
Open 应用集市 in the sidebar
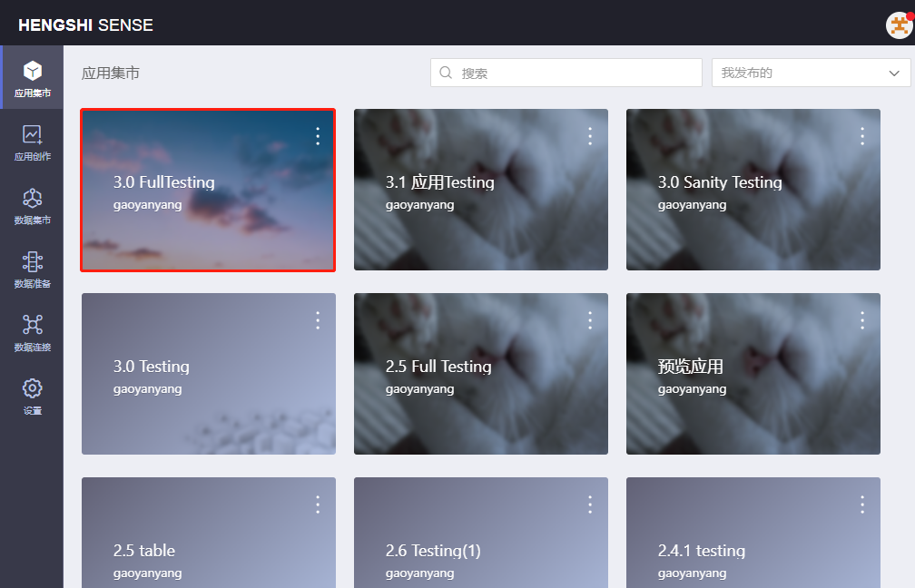pos(32,78)
